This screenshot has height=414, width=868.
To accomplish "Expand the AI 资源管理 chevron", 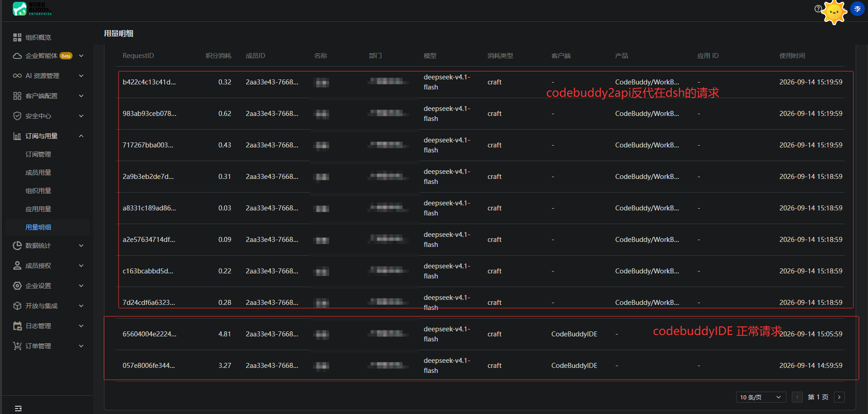I will (81, 76).
